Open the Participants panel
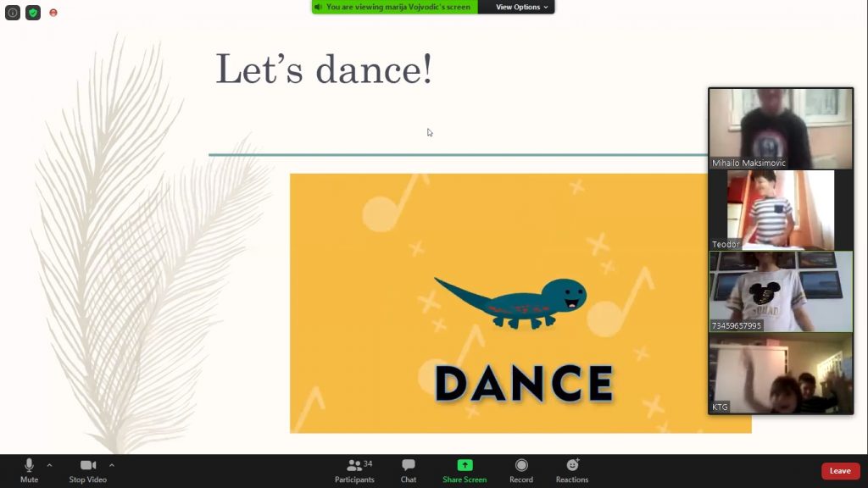Image resolution: width=868 pixels, height=488 pixels. [x=354, y=467]
